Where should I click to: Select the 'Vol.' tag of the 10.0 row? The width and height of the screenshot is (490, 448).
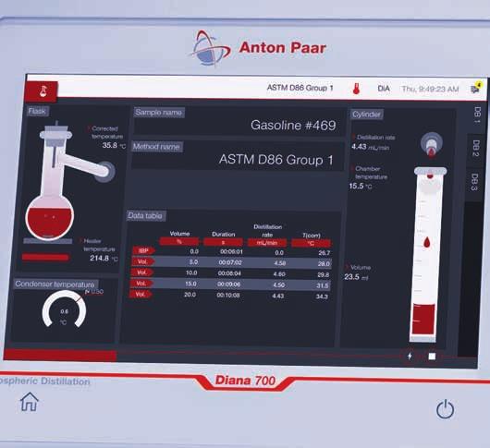click(141, 272)
